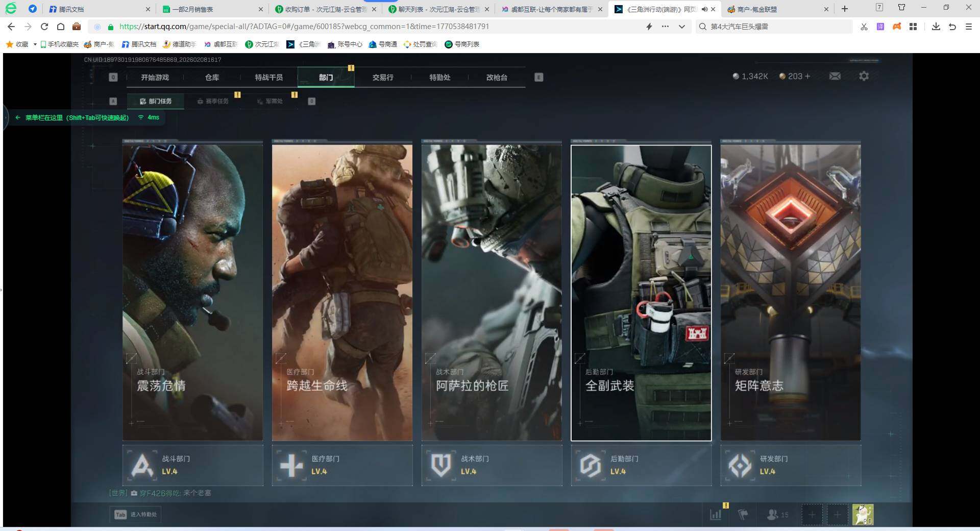Viewport: 980px width, 531px height.
Task: Open the flags icon in bottom bar
Action: tap(743, 515)
